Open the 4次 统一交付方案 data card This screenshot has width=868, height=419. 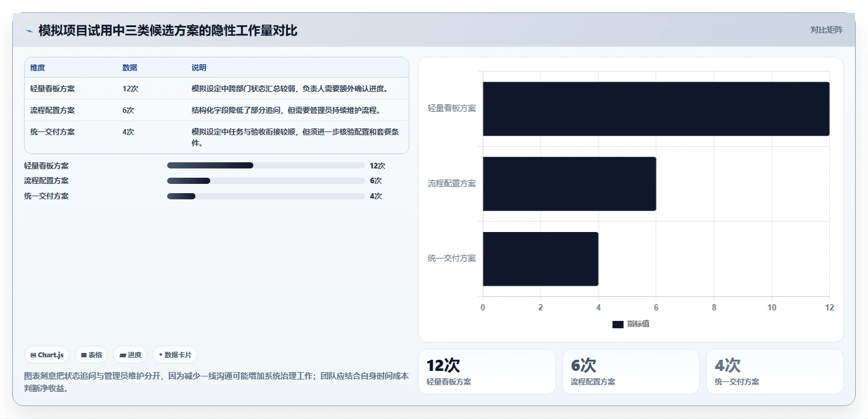click(775, 371)
